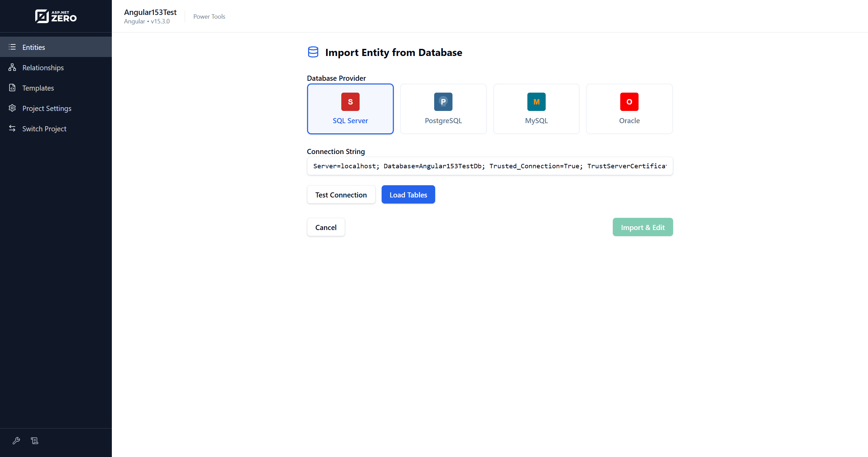
Task: Click the Templates file icon
Action: tap(12, 88)
